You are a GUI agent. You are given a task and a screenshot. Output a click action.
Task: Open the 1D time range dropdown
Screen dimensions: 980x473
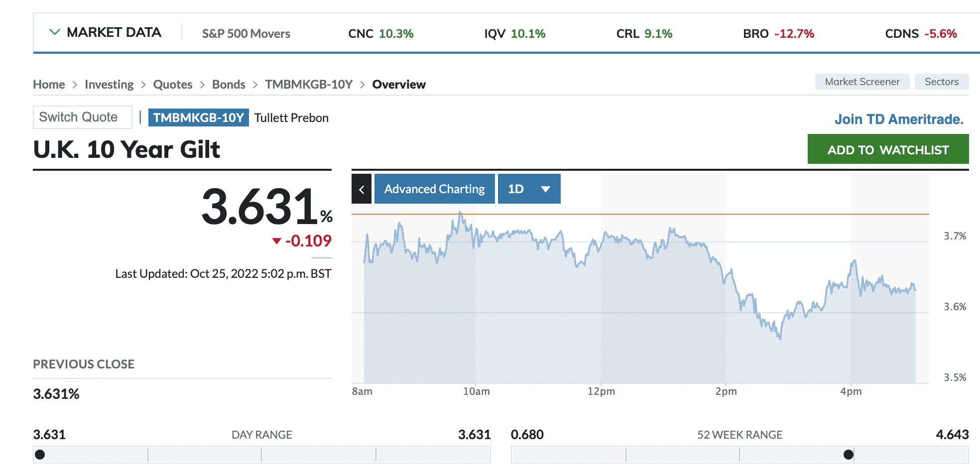coord(529,189)
